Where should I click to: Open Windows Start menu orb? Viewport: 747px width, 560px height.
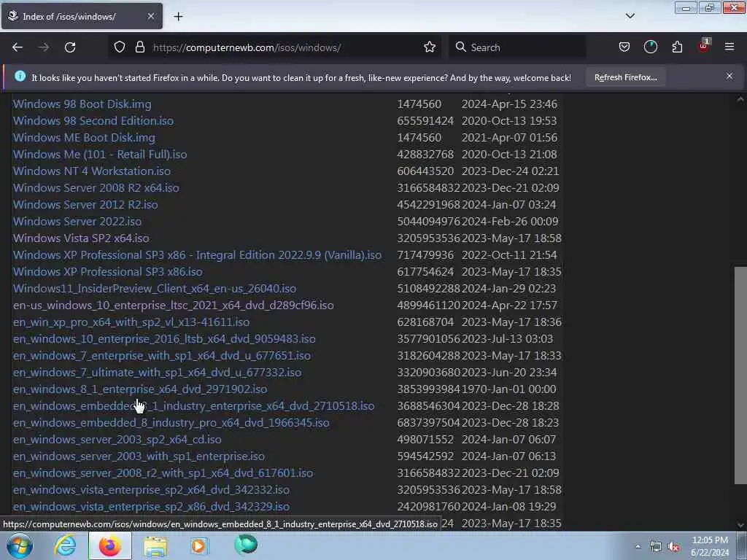coord(19,545)
